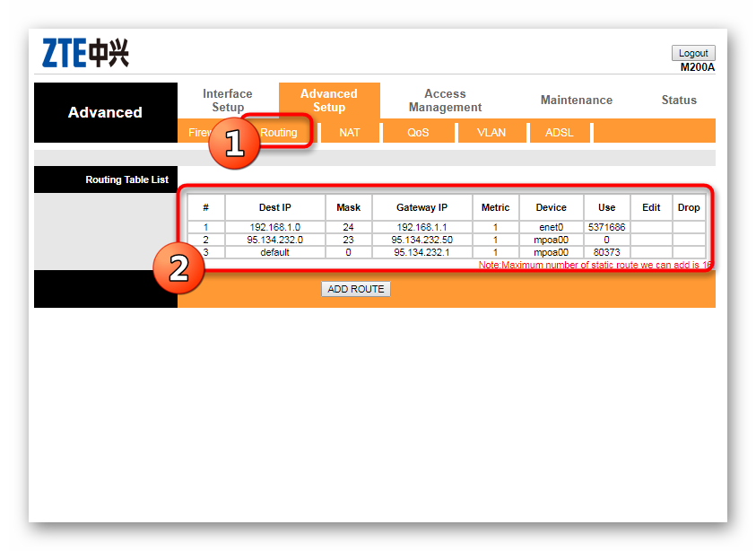
Task: Click the Advanced section title
Action: [x=105, y=112]
